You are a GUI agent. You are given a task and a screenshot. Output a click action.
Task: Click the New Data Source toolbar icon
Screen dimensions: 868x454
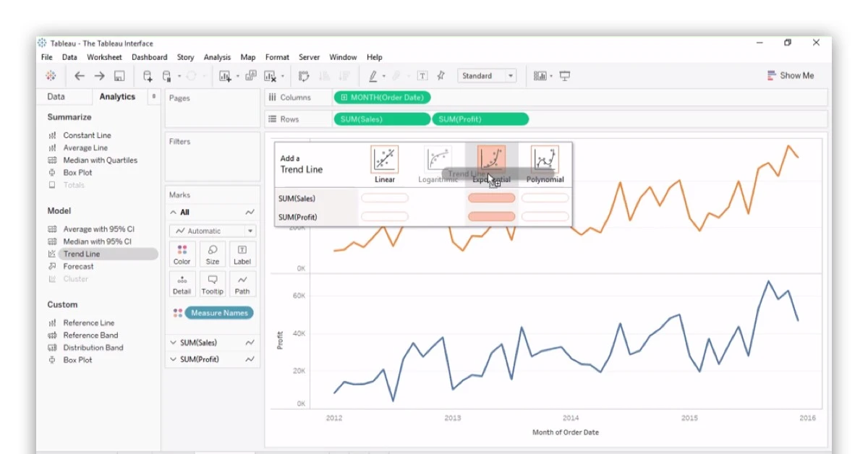coord(148,76)
